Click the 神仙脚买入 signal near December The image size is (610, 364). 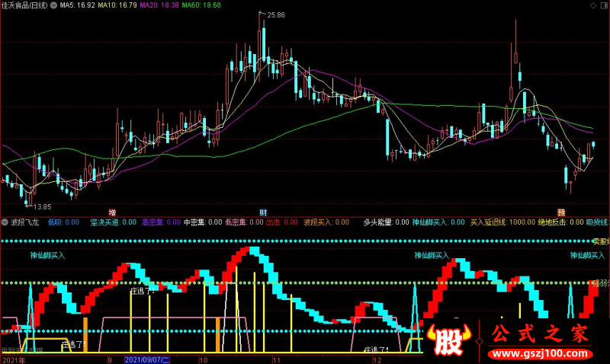pos(432,255)
